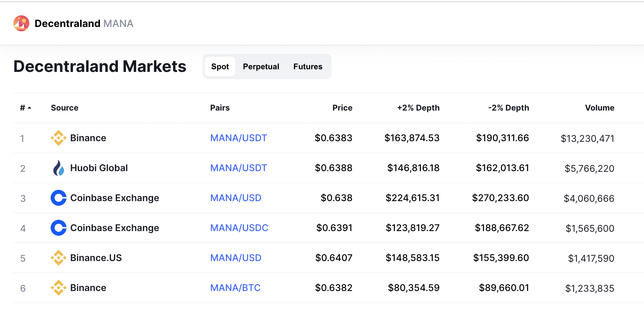The width and height of the screenshot is (644, 315).
Task: Switch to the Futures tab
Action: [308, 67]
